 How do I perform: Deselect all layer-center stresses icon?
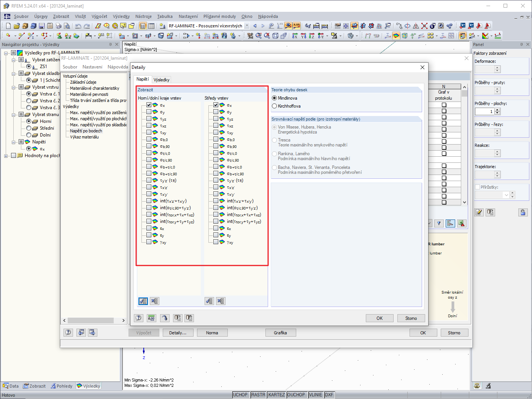[x=221, y=301]
